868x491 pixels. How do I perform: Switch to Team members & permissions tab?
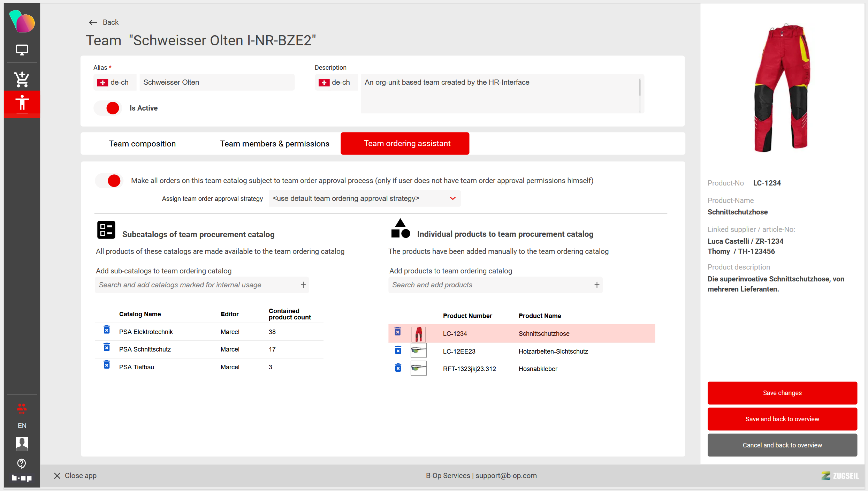pos(274,144)
